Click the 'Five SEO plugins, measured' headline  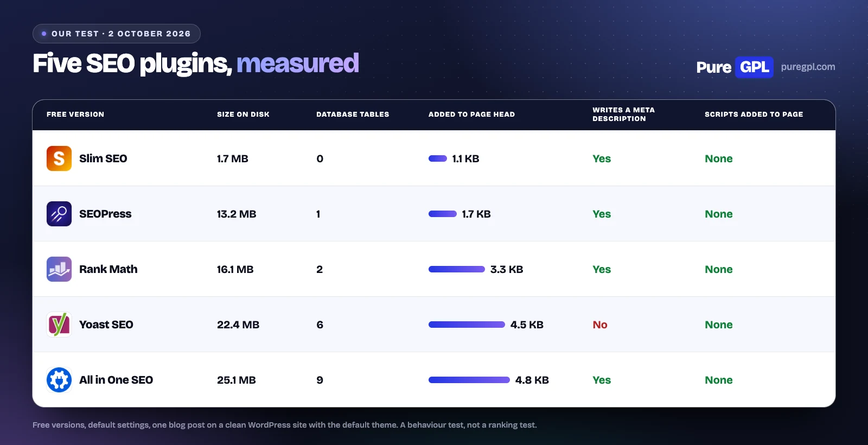point(196,63)
